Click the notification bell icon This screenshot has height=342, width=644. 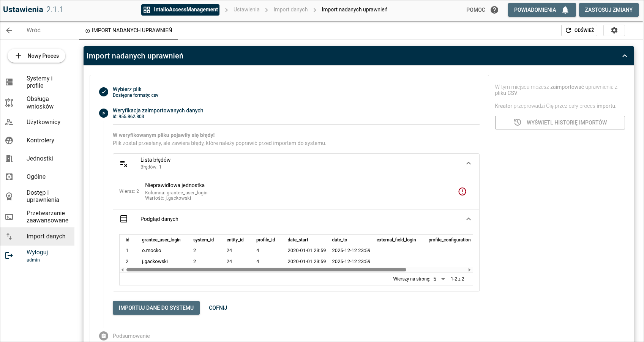click(x=565, y=10)
